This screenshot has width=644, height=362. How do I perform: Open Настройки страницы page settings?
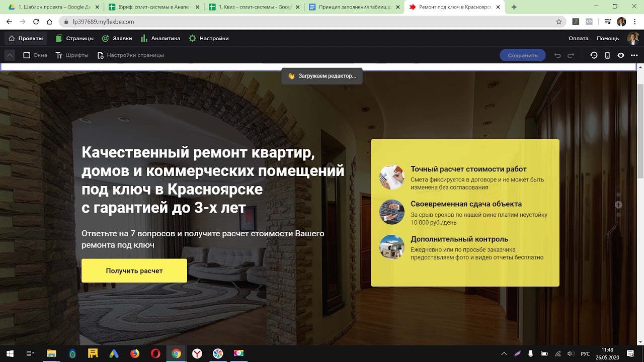click(x=130, y=55)
